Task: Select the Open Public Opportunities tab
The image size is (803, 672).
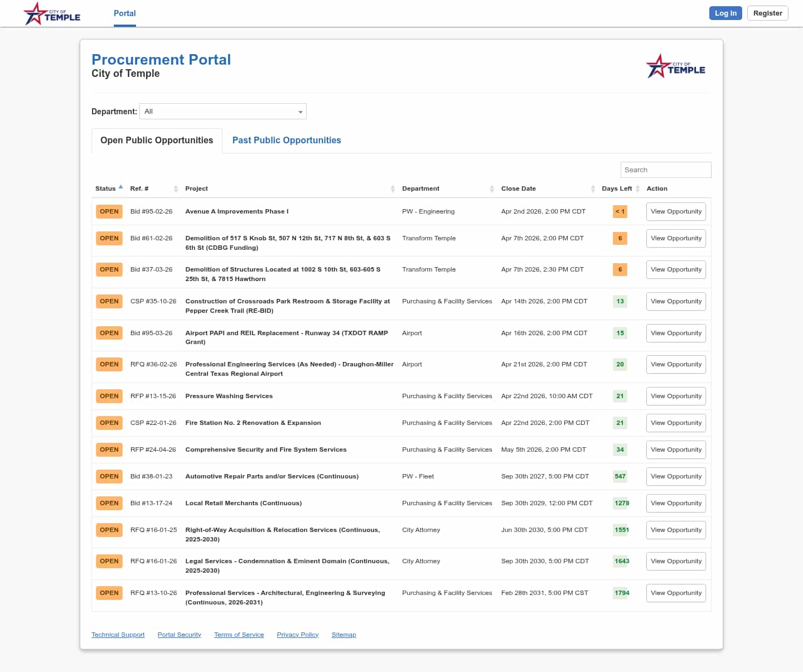Action: coord(157,141)
